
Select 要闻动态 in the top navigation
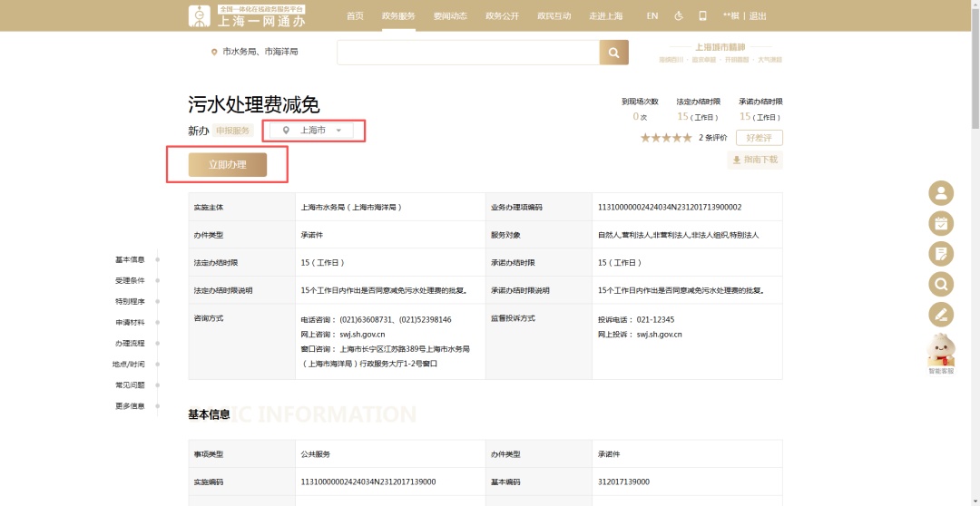450,16
